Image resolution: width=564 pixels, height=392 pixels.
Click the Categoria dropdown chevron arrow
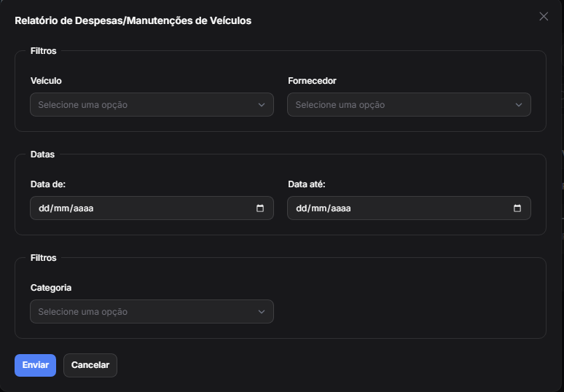tap(262, 312)
